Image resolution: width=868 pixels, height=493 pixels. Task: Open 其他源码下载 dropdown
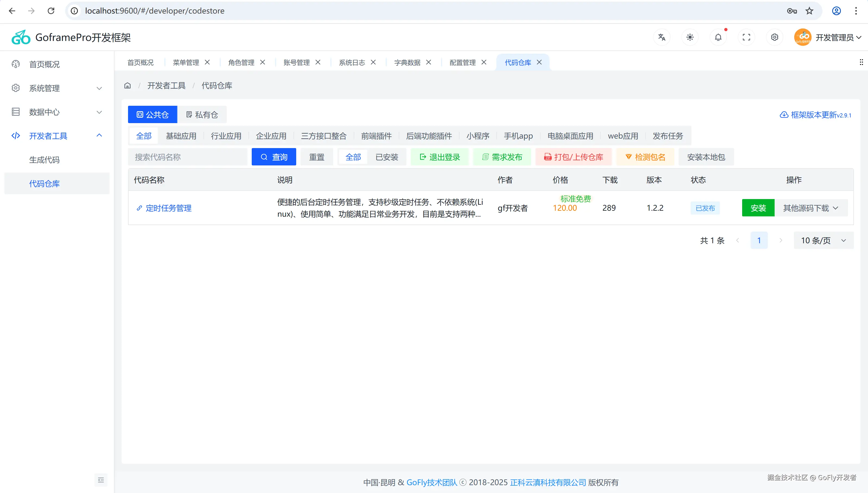point(811,208)
